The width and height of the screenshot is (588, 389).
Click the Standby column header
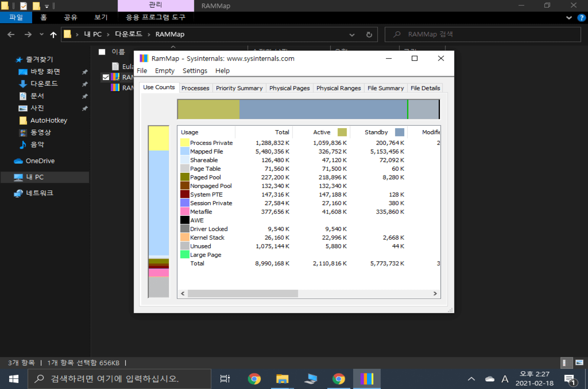click(x=376, y=132)
